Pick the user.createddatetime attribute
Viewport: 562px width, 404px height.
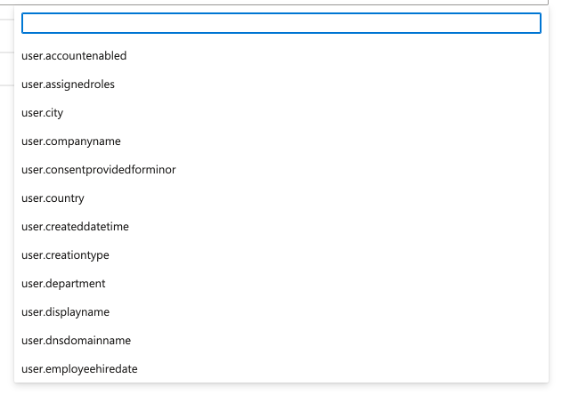pos(281,227)
